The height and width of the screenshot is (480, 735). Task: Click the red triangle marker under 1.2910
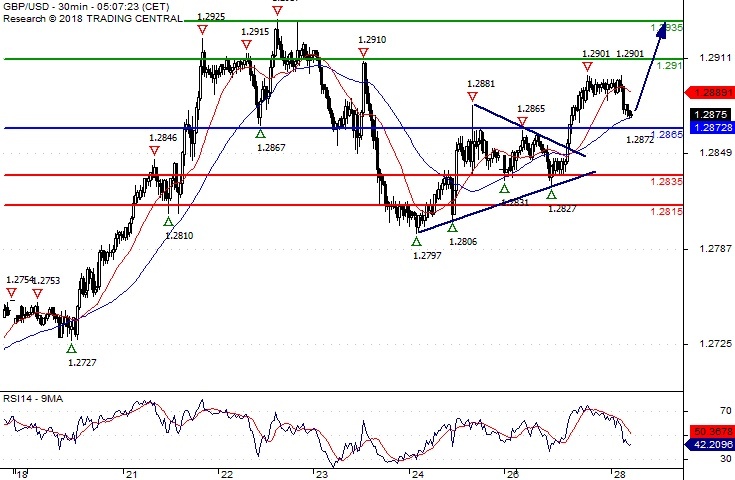click(x=363, y=52)
